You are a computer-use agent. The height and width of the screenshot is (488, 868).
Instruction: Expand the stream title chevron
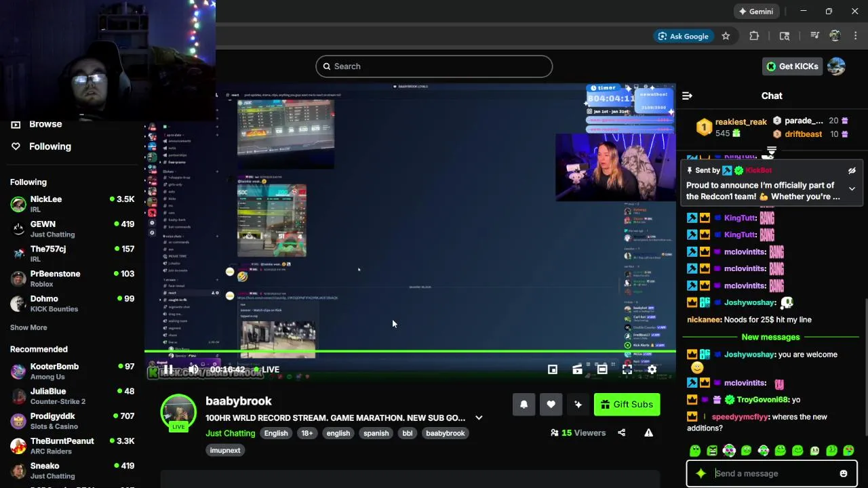479,418
